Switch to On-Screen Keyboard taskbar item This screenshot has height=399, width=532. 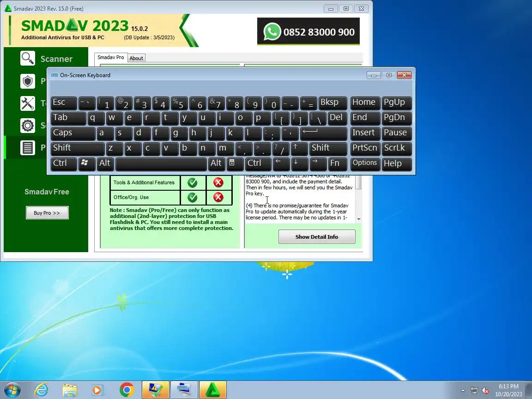184,390
